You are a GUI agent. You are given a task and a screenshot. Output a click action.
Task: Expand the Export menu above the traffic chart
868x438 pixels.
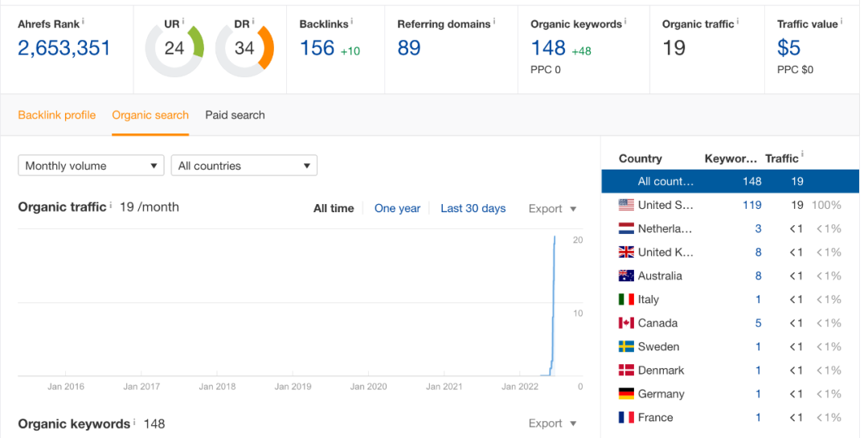pyautogui.click(x=552, y=209)
